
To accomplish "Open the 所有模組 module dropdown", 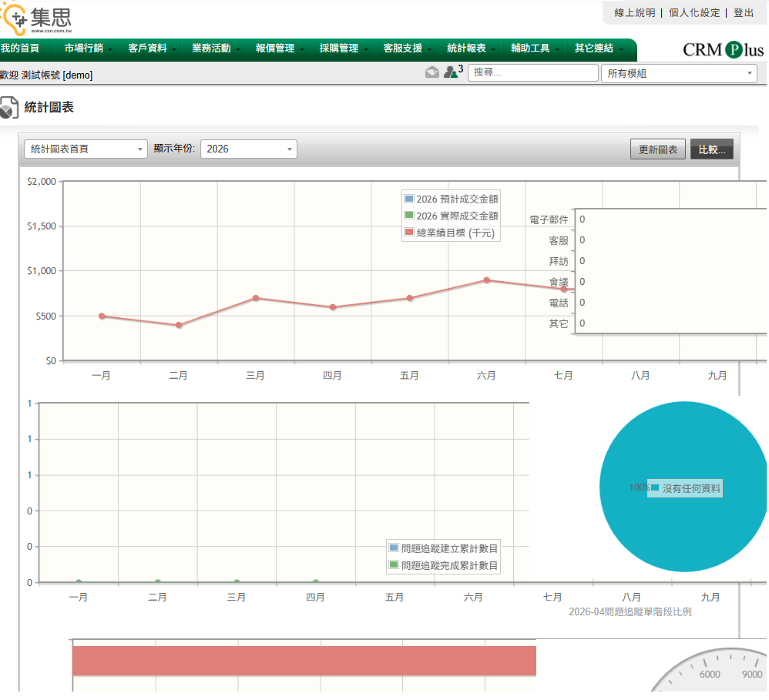I will tap(679, 73).
